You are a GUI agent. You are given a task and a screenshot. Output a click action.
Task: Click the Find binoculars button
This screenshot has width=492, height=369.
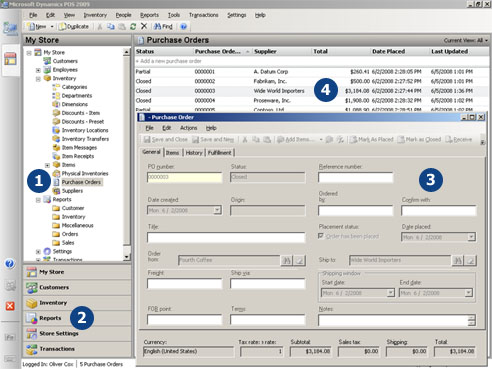click(x=163, y=26)
